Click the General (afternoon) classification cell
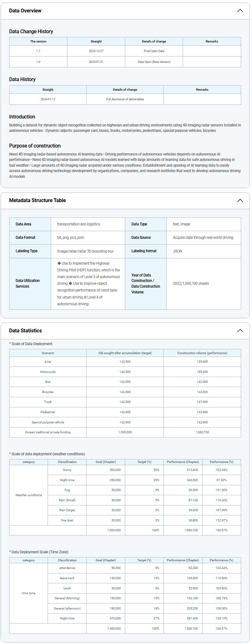 point(67,608)
